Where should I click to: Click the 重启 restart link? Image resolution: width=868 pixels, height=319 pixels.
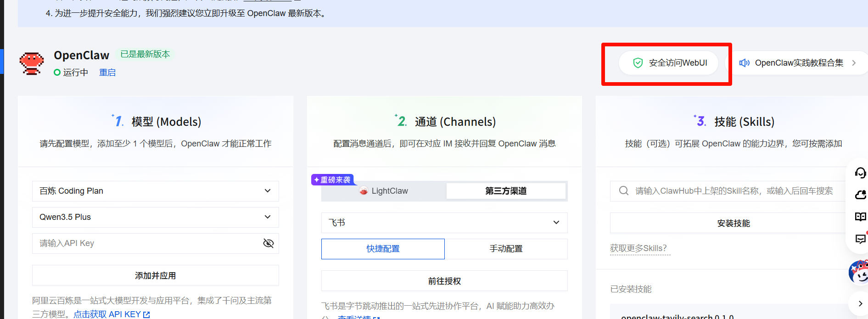(x=107, y=73)
